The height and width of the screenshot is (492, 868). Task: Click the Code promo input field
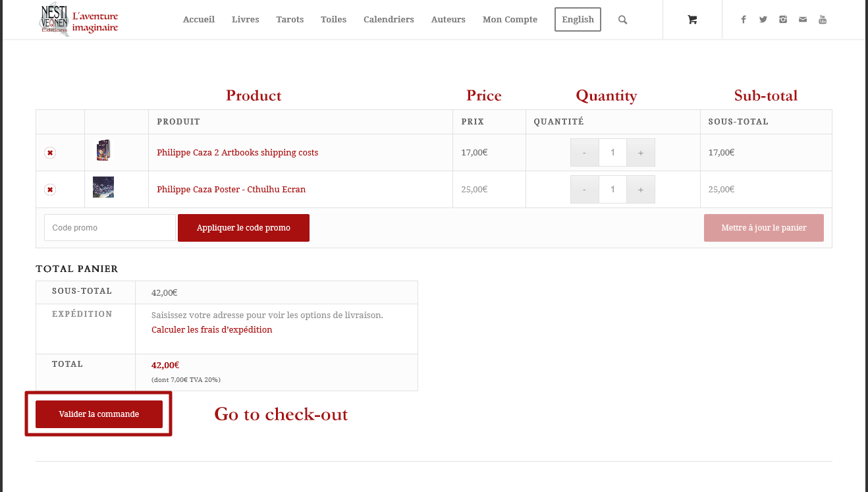tap(110, 228)
